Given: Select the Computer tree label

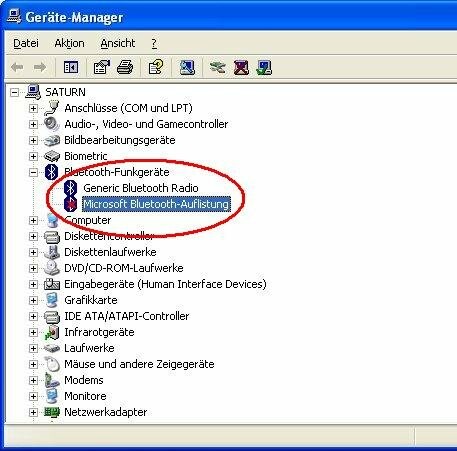Looking at the screenshot, I should tap(88, 220).
